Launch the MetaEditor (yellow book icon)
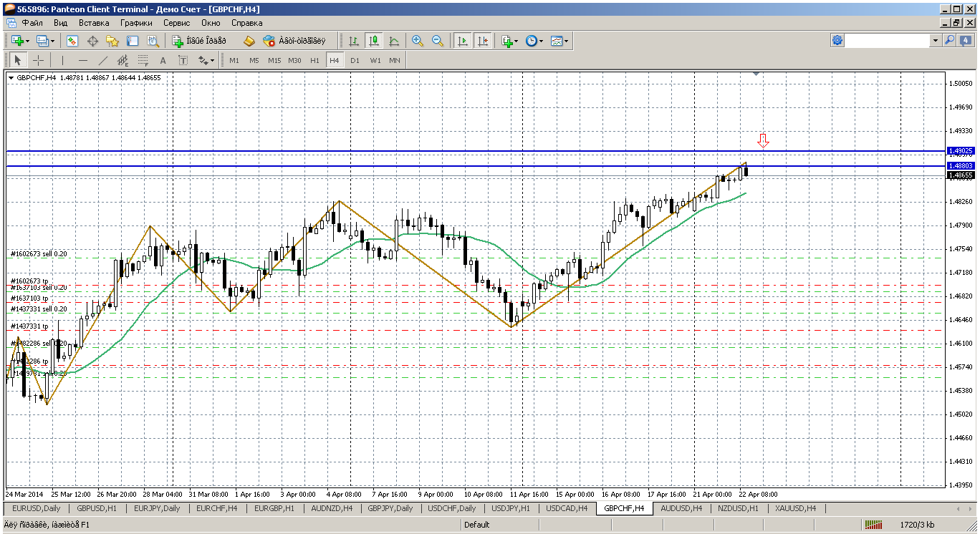Image resolution: width=980 pixels, height=534 pixels. pyautogui.click(x=249, y=41)
